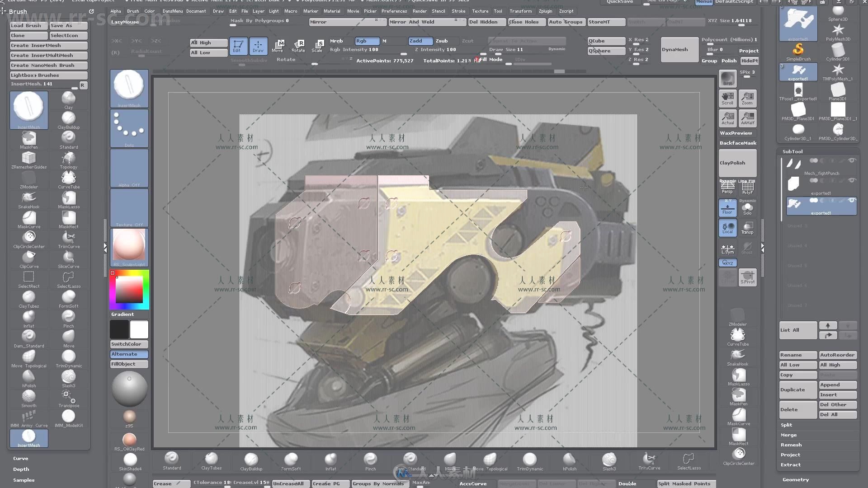Select the Dam_Standard brush in Brush palette

tap(29, 339)
